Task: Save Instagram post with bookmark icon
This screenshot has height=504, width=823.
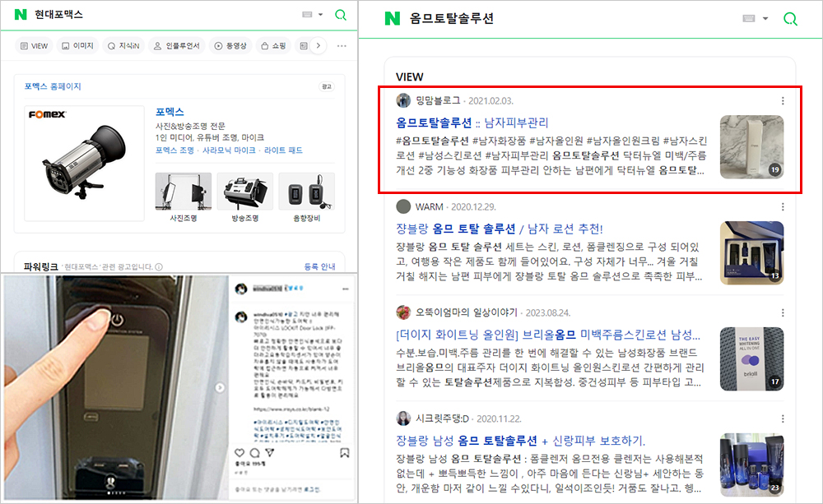Action: pyautogui.click(x=344, y=452)
